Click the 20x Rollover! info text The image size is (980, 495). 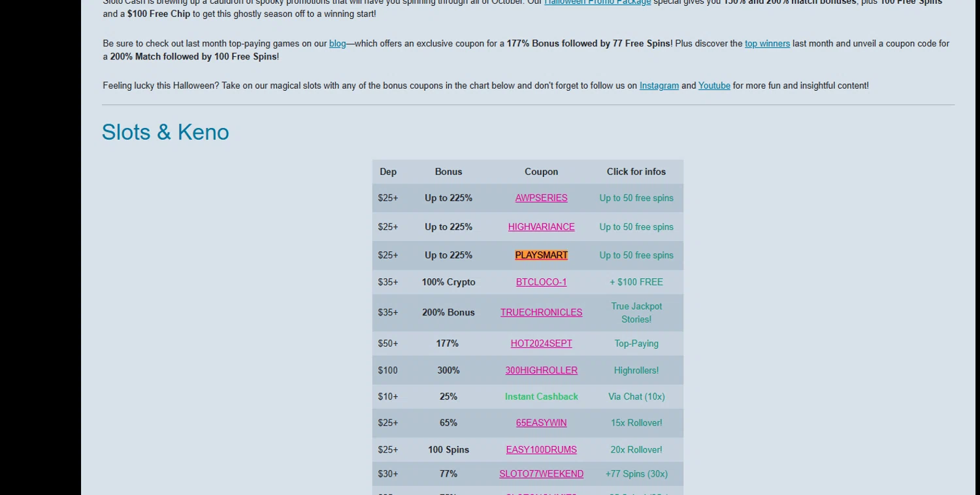tap(636, 449)
